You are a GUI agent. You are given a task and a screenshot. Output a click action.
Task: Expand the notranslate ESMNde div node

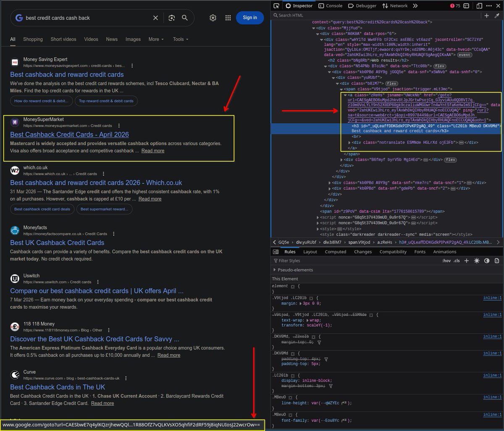click(350, 142)
